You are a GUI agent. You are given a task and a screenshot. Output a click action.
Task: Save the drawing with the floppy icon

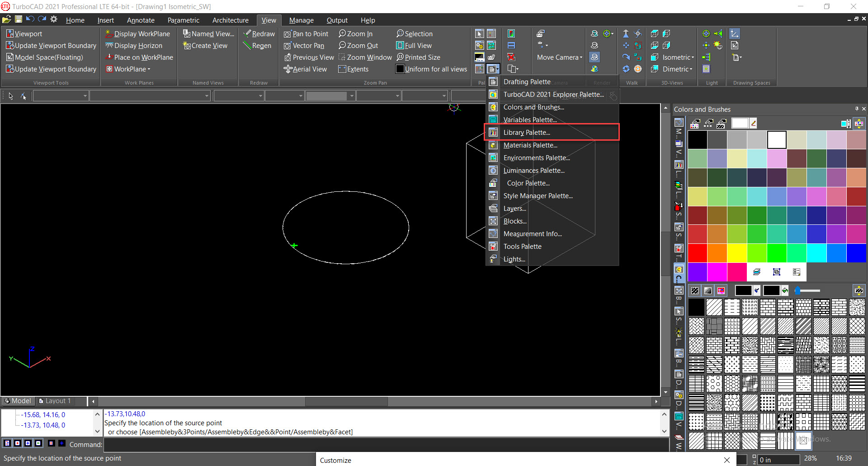(19, 19)
